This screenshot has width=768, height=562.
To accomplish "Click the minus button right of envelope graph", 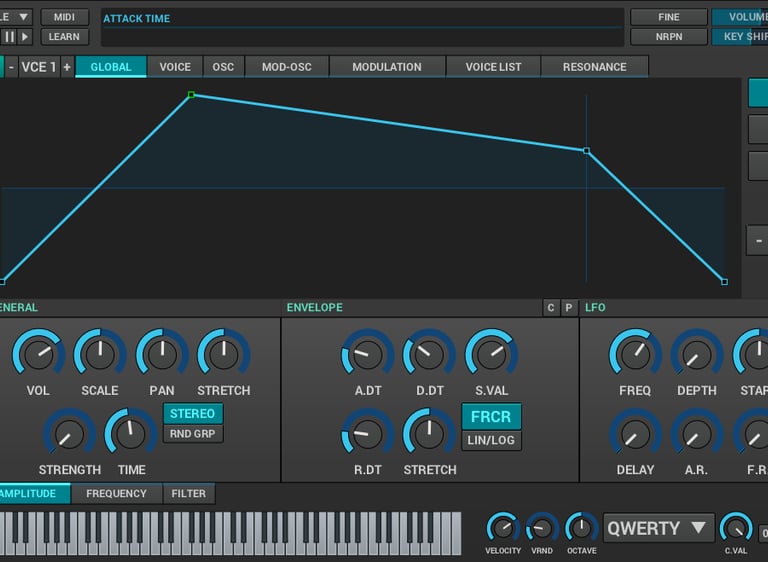I will 758,240.
